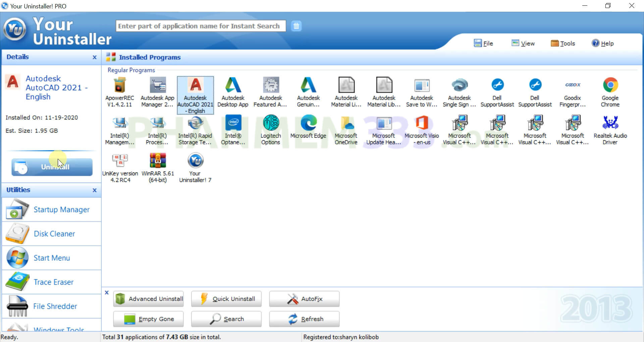The width and height of the screenshot is (644, 342).
Task: Select the ApowerREC program icon
Action: pos(120,86)
